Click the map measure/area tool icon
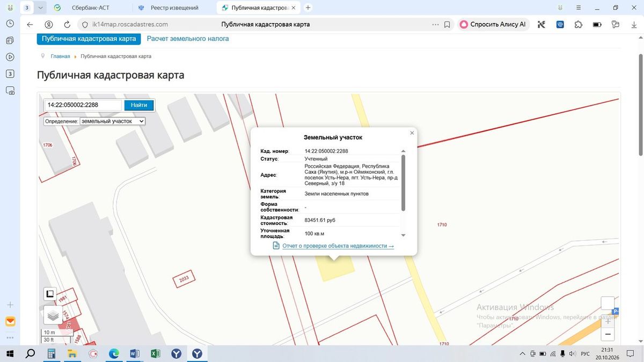644x362 pixels. click(x=50, y=293)
